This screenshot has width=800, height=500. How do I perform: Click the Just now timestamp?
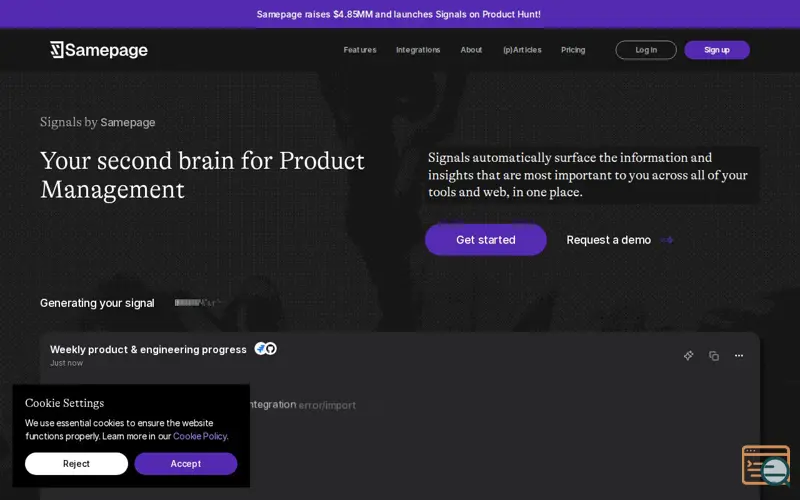pos(66,363)
